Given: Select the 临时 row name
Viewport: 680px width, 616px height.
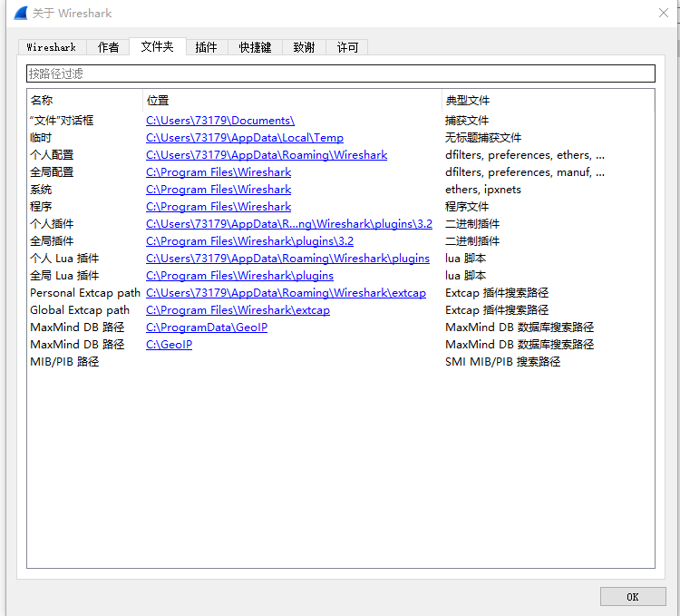Looking at the screenshot, I should pos(41,138).
